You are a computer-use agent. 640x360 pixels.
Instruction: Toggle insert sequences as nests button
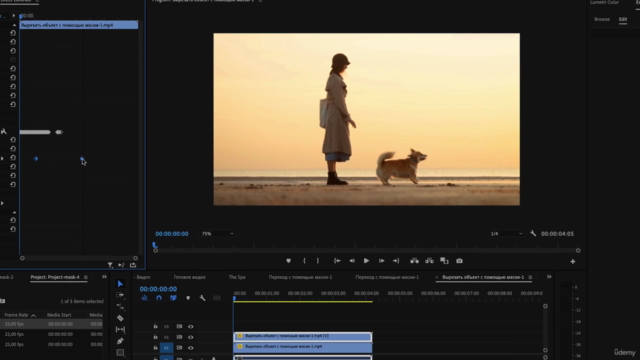pyautogui.click(x=144, y=298)
